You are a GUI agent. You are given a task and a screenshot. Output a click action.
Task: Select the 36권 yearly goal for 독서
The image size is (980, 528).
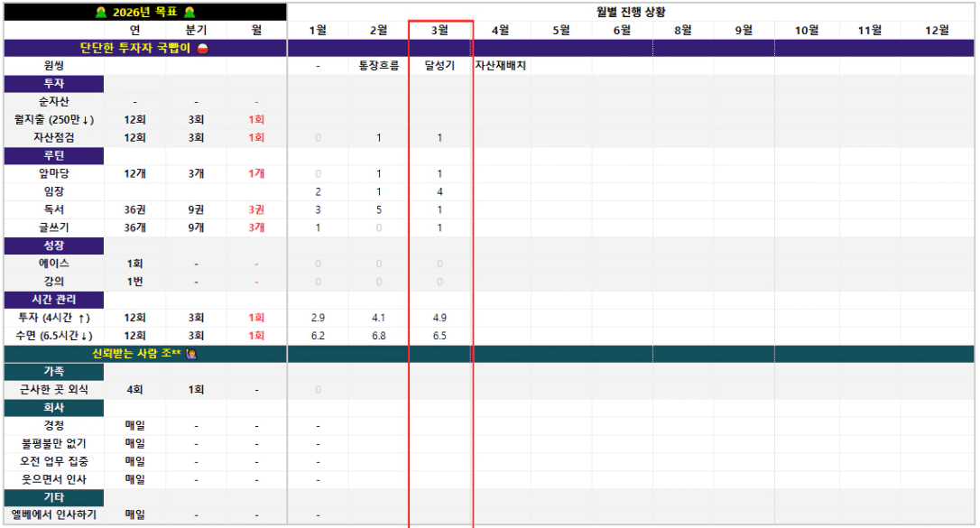tap(135, 210)
